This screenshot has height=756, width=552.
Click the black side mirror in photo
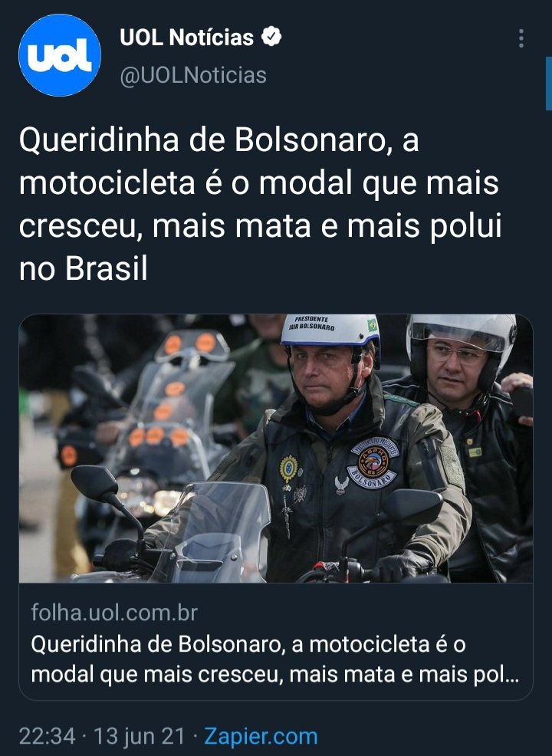pos(95,483)
